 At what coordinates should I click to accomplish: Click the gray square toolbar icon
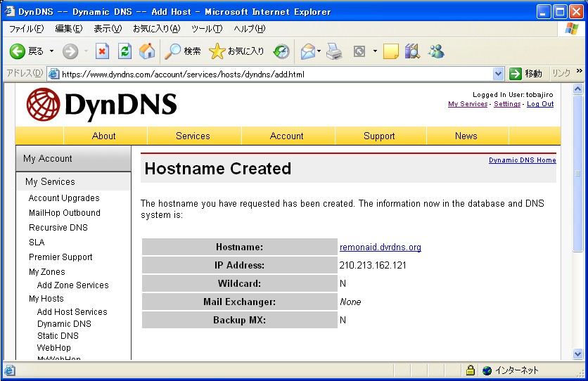coord(359,51)
